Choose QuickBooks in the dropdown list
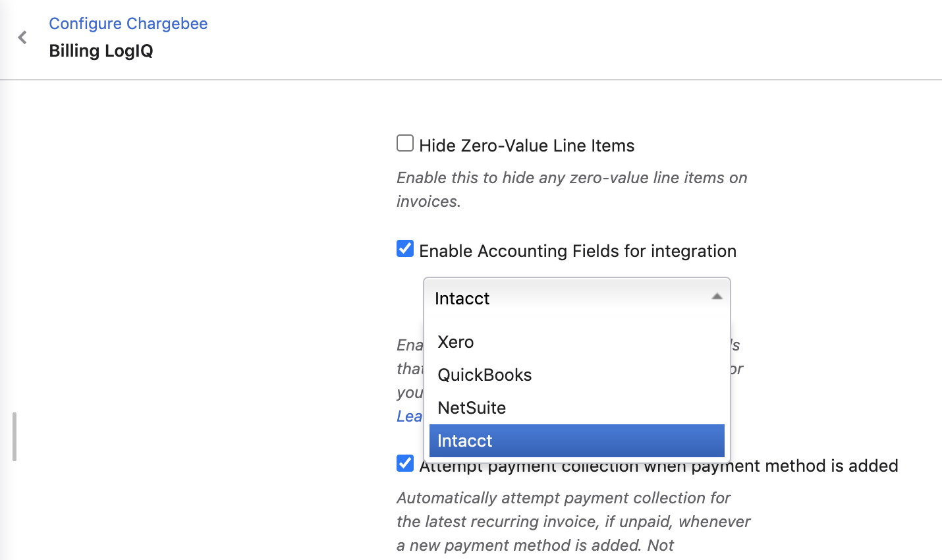The height and width of the screenshot is (560, 942). pyautogui.click(x=485, y=375)
